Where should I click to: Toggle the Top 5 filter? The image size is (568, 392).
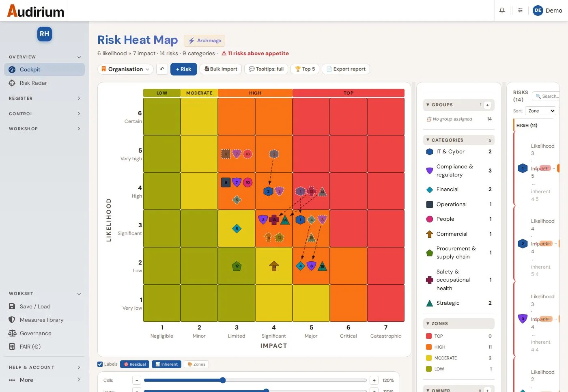(305, 69)
